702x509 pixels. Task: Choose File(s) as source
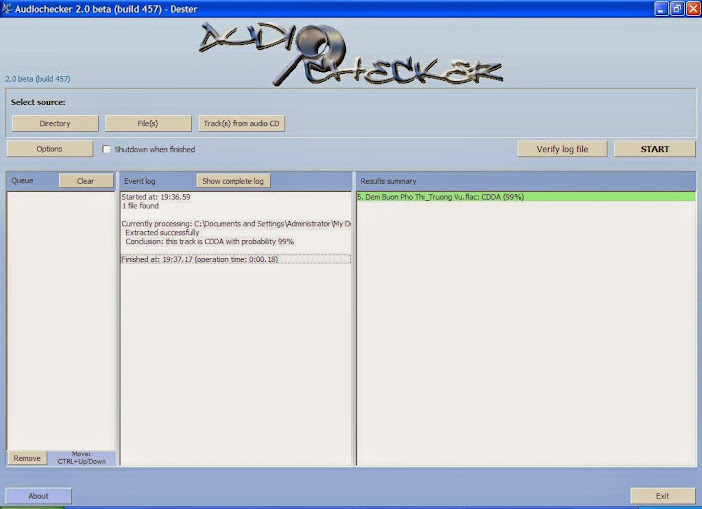click(148, 124)
